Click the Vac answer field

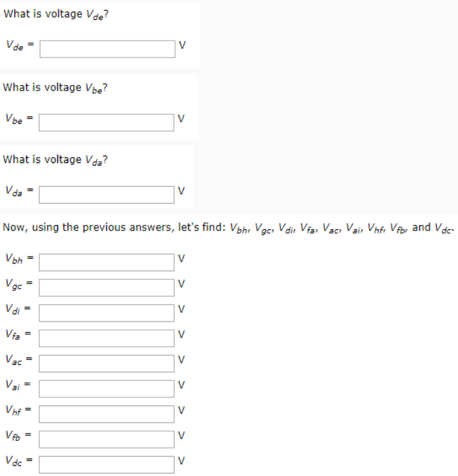pos(106,363)
